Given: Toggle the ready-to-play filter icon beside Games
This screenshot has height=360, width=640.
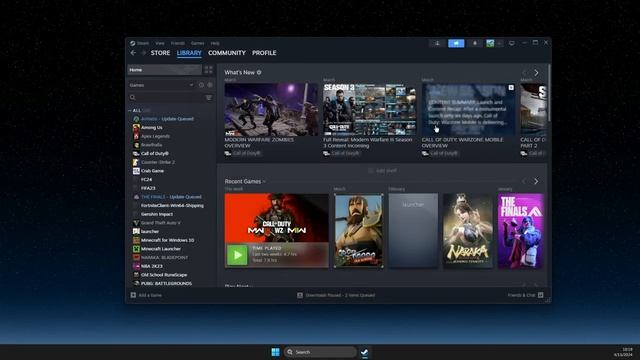Looking at the screenshot, I should point(210,85).
